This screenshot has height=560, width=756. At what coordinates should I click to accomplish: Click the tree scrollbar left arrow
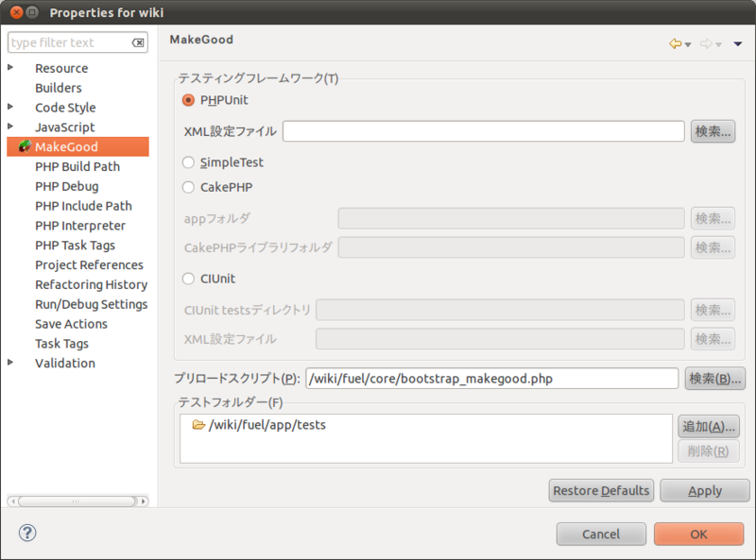click(13, 501)
